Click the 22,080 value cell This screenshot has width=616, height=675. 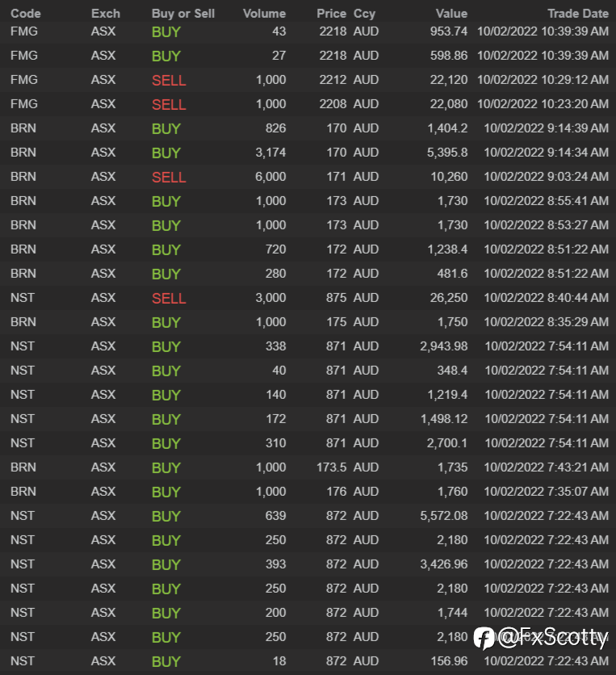pyautogui.click(x=449, y=104)
